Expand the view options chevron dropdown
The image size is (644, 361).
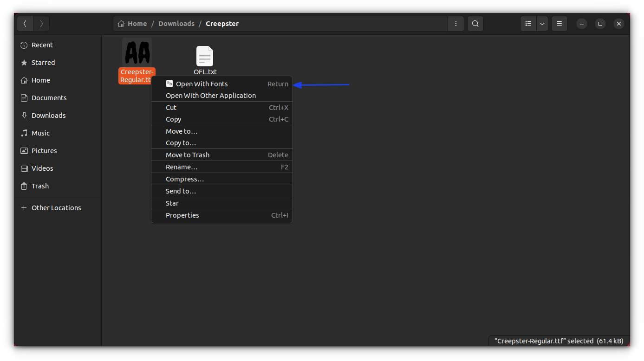(x=542, y=23)
